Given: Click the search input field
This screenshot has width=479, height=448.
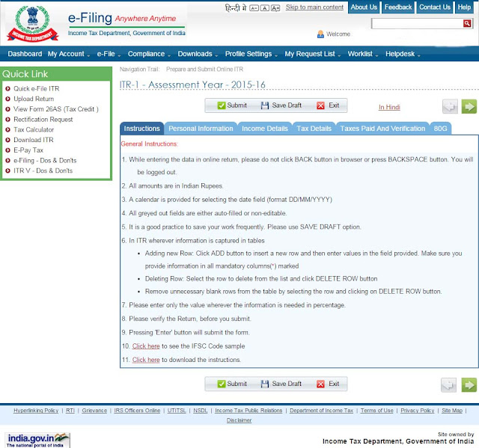Looking at the screenshot, I should point(418,23).
